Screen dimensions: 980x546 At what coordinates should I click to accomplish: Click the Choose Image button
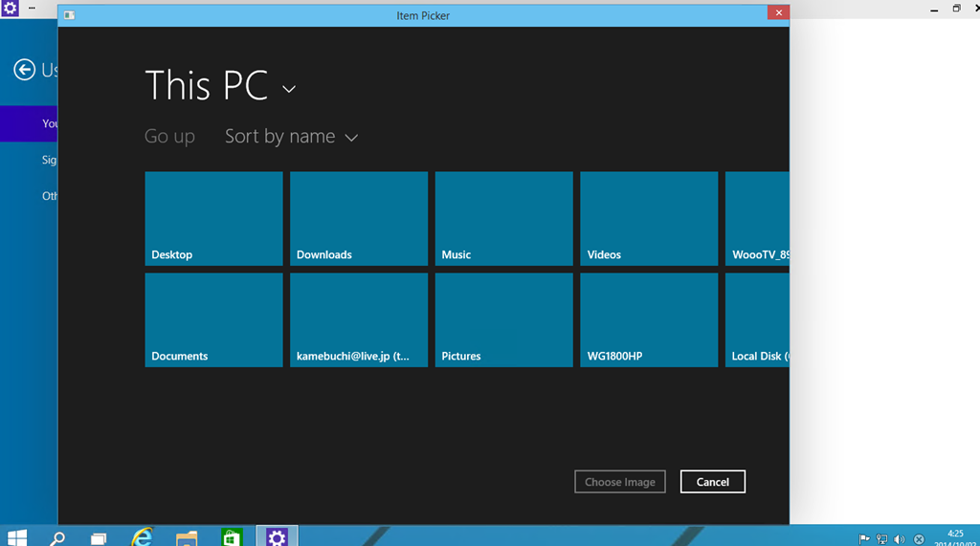tap(619, 482)
